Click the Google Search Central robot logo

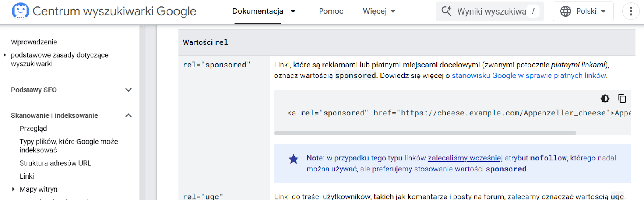coord(21,11)
